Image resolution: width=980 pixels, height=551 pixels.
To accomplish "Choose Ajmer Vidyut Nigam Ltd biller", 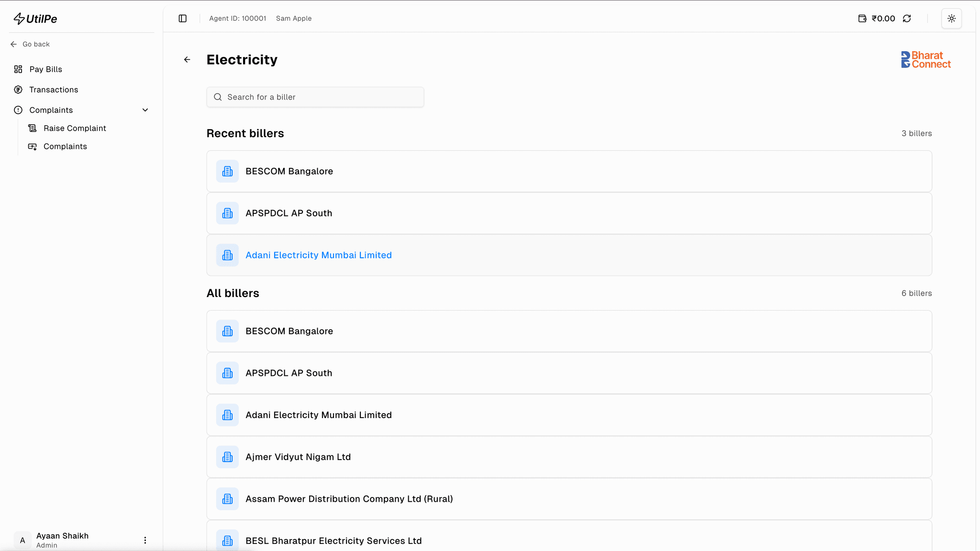I will coord(298,457).
